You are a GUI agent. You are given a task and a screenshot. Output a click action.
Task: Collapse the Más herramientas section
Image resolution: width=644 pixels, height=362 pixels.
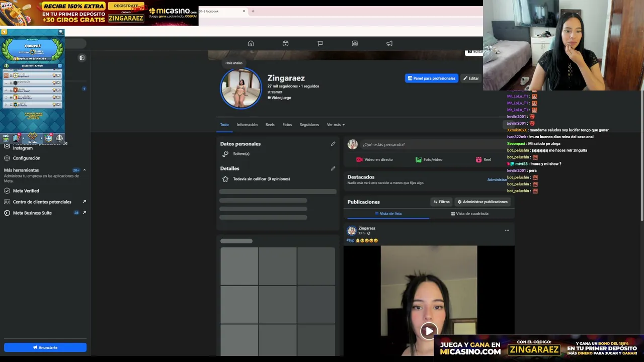click(84, 170)
